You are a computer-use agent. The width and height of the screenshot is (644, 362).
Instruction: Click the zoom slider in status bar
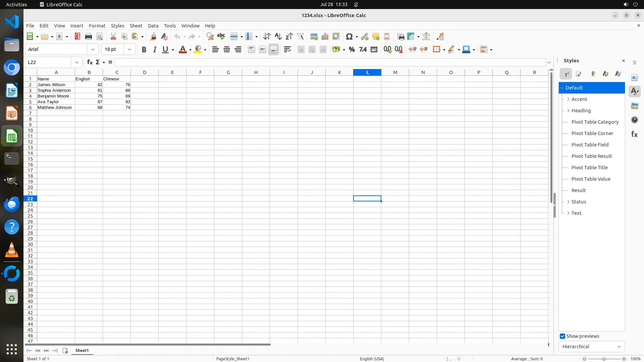pos(604,359)
